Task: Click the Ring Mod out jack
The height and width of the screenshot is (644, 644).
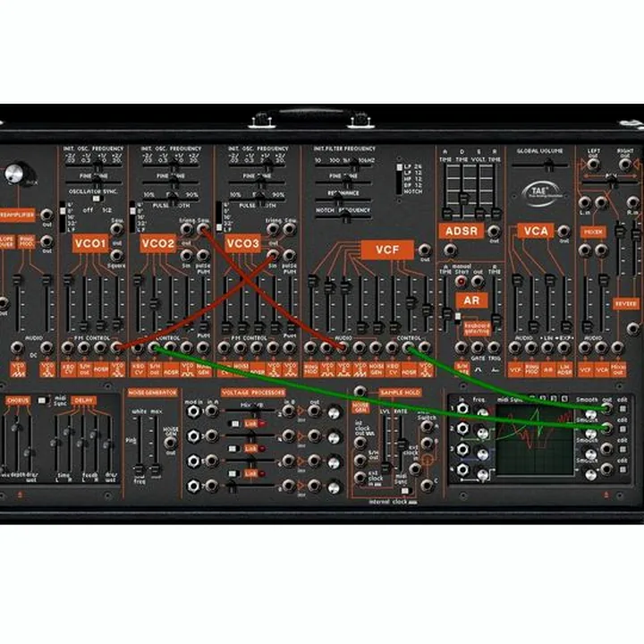Action: point(47,241)
